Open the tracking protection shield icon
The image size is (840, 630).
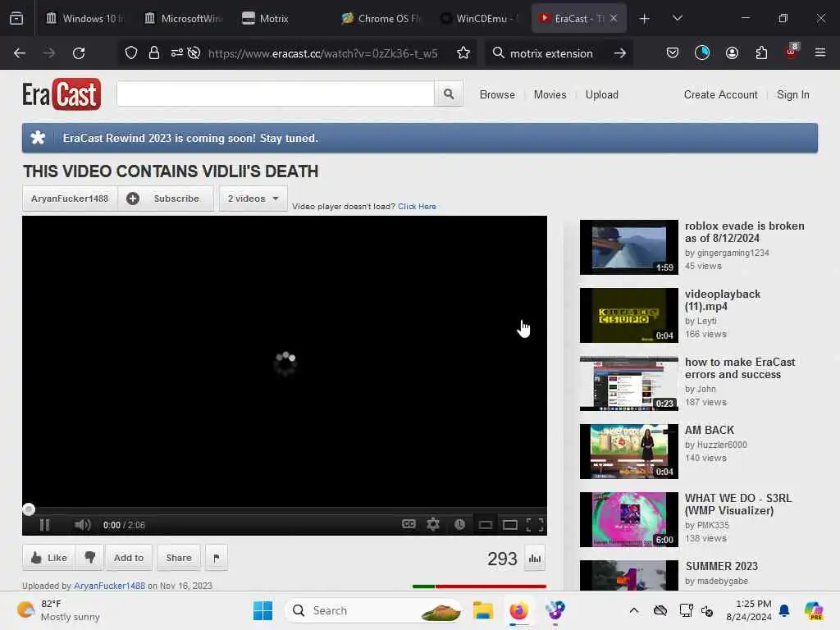131,52
